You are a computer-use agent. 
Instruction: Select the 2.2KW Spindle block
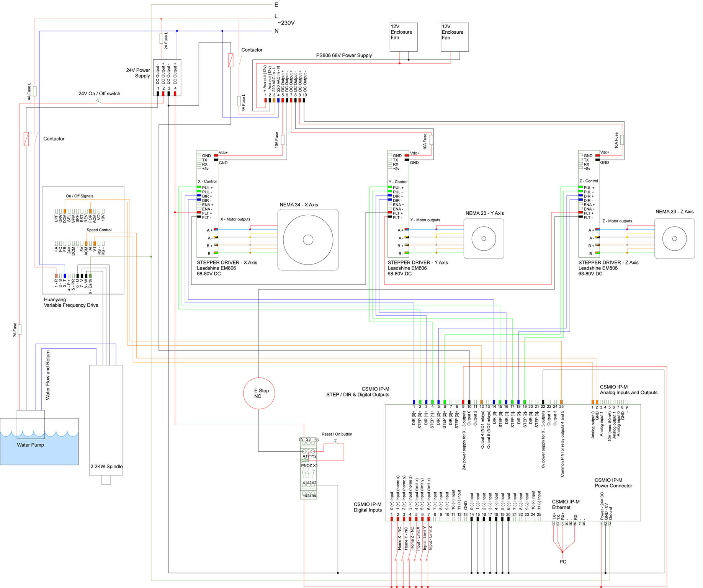click(106, 420)
